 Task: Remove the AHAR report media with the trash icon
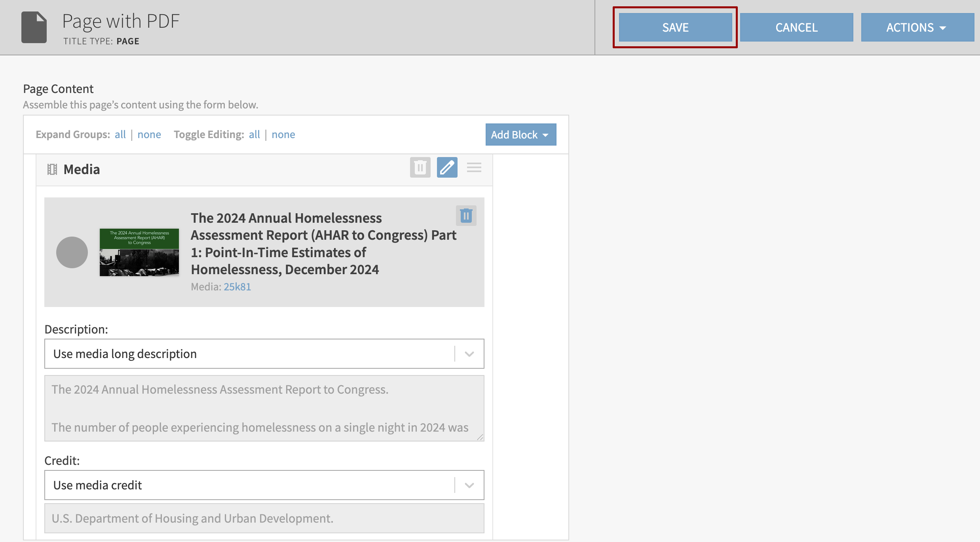tap(466, 216)
